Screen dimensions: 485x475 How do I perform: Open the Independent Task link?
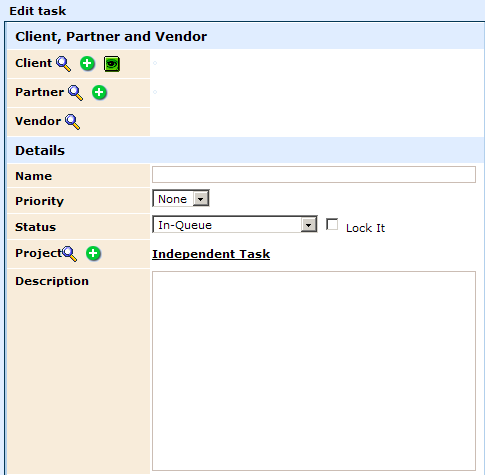pyautogui.click(x=211, y=254)
